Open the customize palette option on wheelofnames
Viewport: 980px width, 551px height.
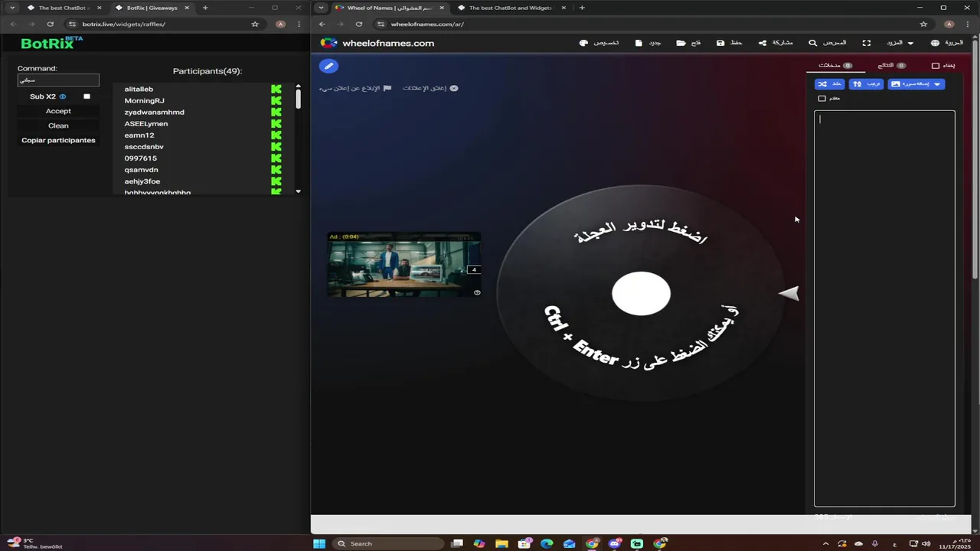point(599,43)
